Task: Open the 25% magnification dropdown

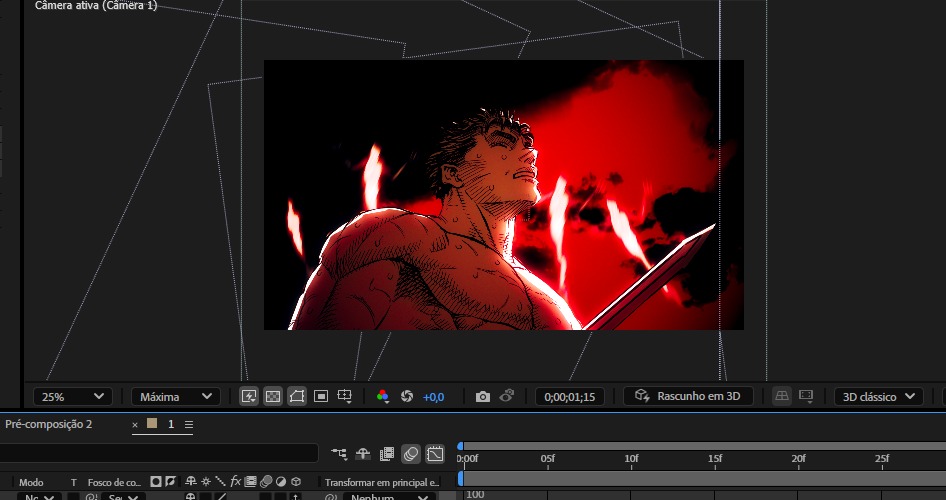Action: [72, 396]
